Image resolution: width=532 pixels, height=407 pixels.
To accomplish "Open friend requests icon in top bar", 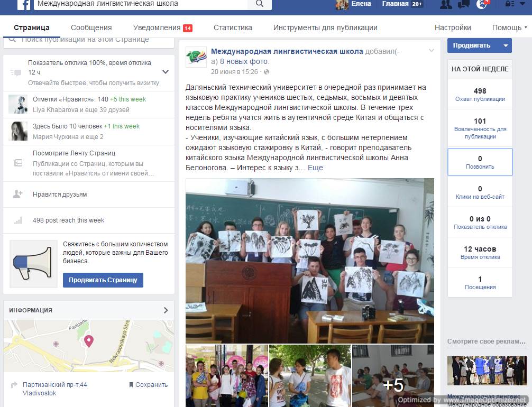I will coord(446,4).
